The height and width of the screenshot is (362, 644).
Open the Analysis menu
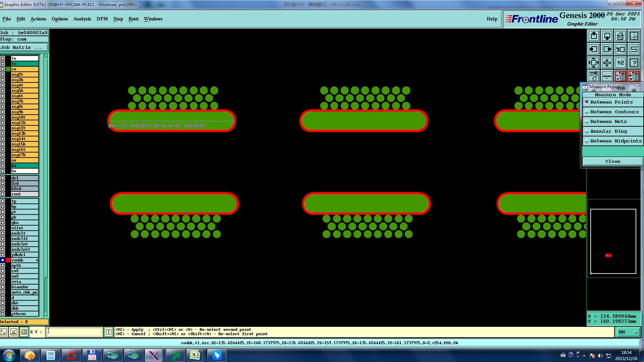[x=82, y=19]
